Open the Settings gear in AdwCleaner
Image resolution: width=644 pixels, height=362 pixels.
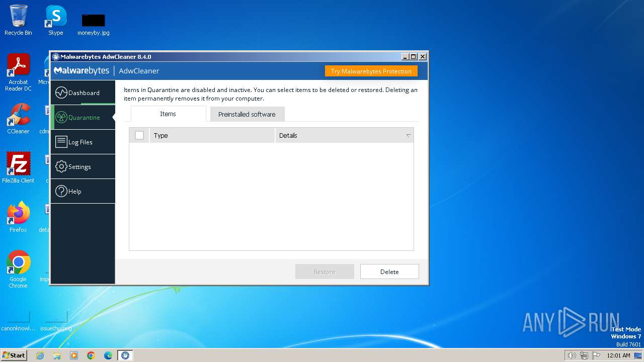pos(83,167)
